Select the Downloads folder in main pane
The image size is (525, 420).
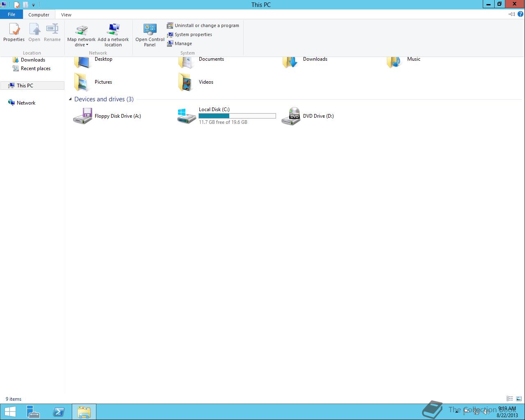306,62
